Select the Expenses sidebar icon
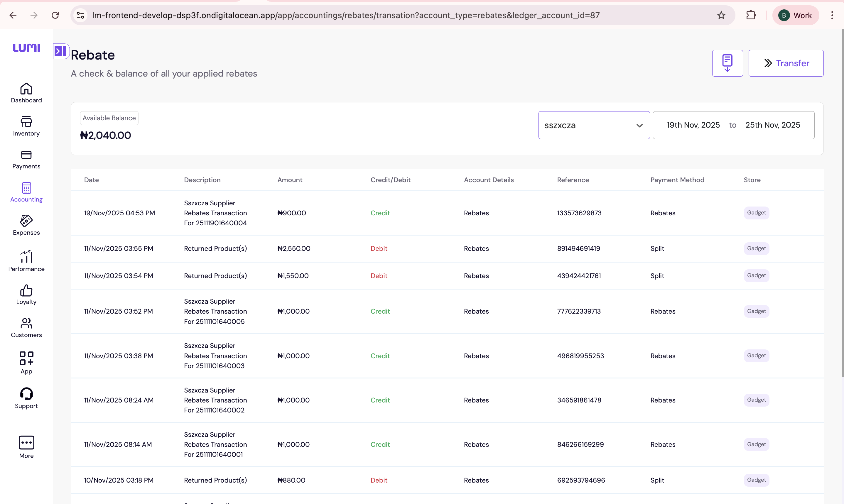 (26, 225)
